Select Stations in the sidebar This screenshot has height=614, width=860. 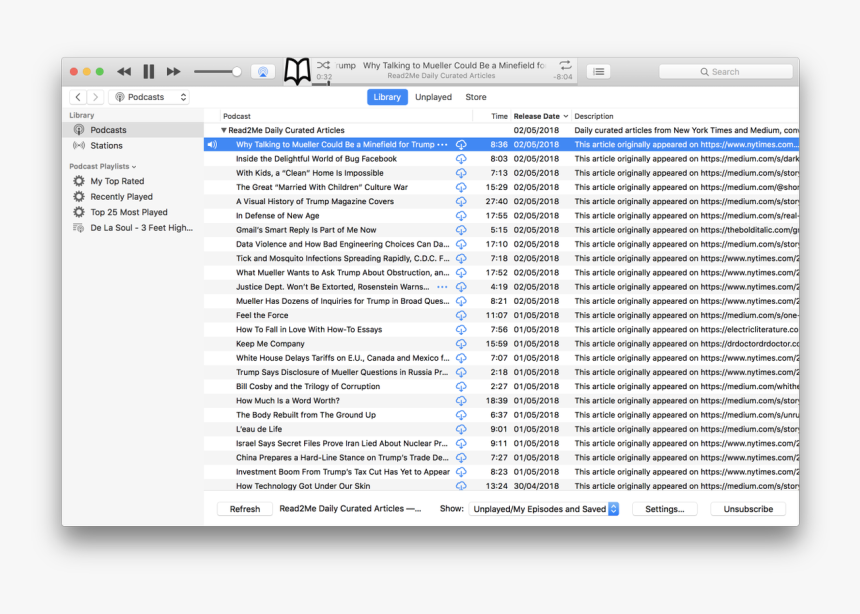pyautogui.click(x=132, y=145)
